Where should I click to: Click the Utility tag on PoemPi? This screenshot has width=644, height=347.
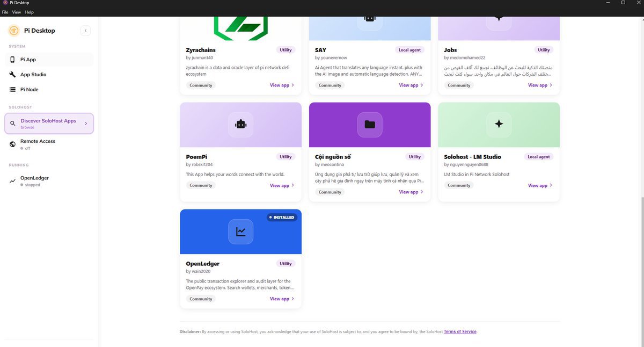286,157
